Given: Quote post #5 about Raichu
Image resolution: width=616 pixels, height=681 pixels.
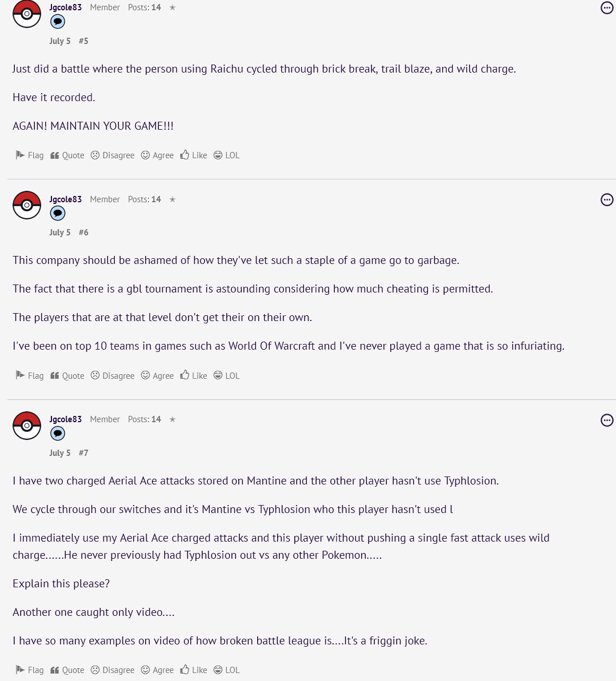Looking at the screenshot, I should 67,155.
